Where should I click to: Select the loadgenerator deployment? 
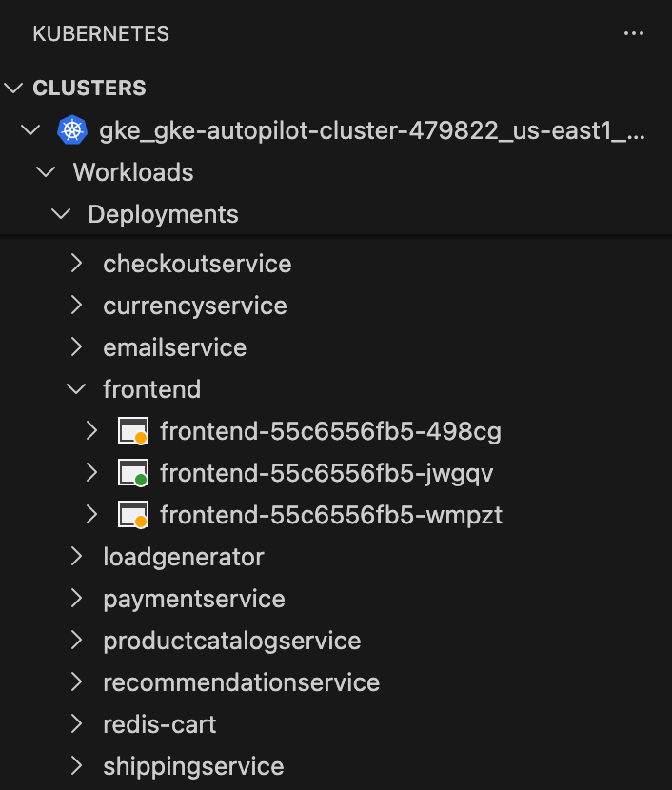[x=183, y=557]
